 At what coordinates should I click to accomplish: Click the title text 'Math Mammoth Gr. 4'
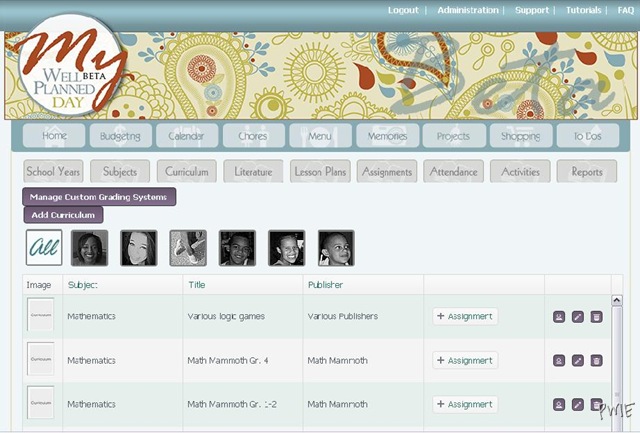pyautogui.click(x=228, y=360)
